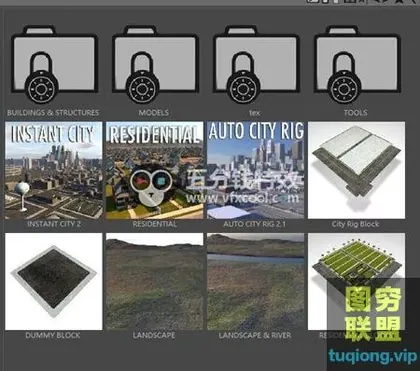
Task: Select the Dummy Block thumbnail
Action: (x=54, y=282)
